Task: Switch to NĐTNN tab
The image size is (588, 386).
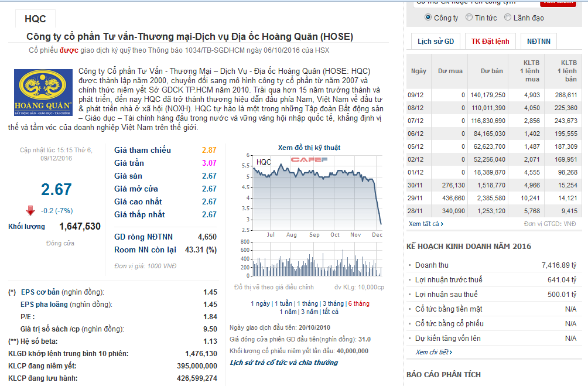Action: [538, 41]
